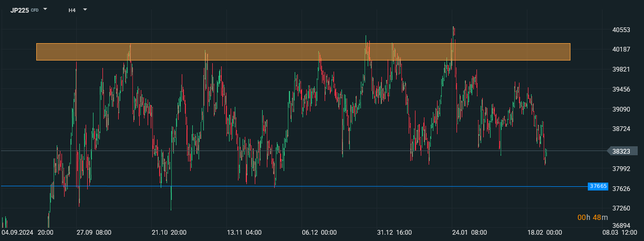Click the 27.09 08:00 time label
This screenshot has width=644, height=241.
coord(94,233)
